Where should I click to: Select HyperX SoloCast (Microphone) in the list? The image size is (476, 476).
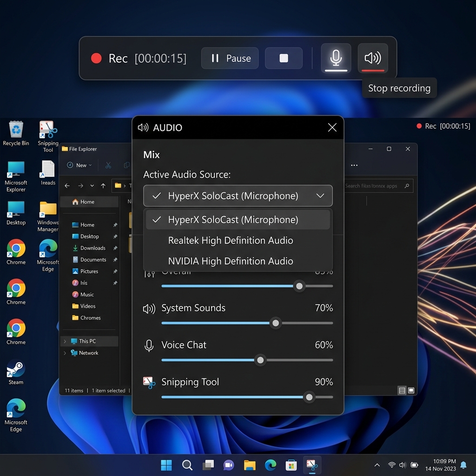click(238, 219)
